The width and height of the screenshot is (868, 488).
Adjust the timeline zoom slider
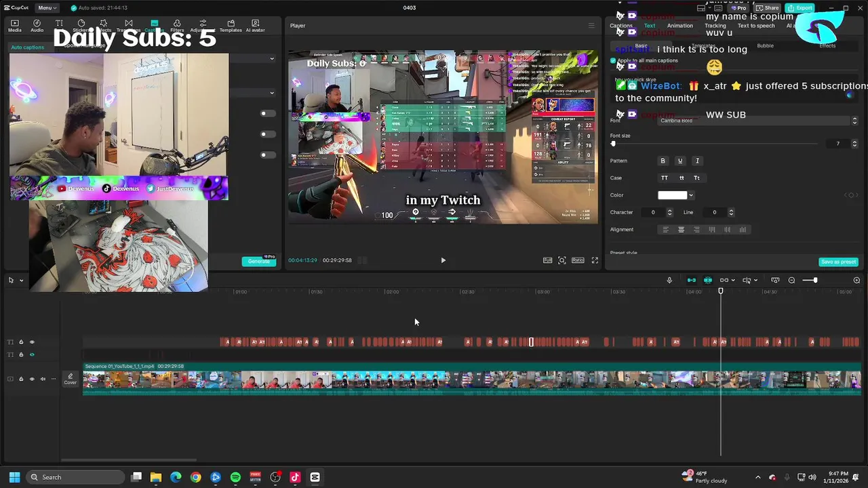coord(810,280)
